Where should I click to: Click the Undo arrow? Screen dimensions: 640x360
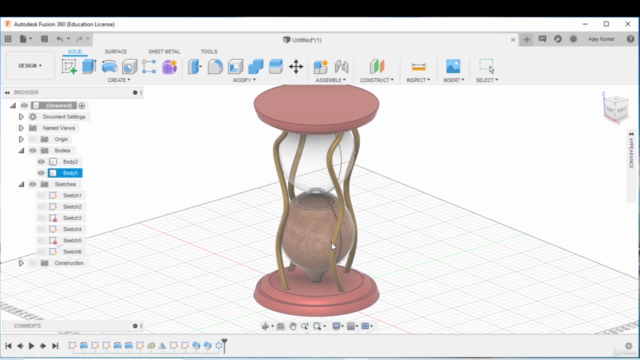60,39
